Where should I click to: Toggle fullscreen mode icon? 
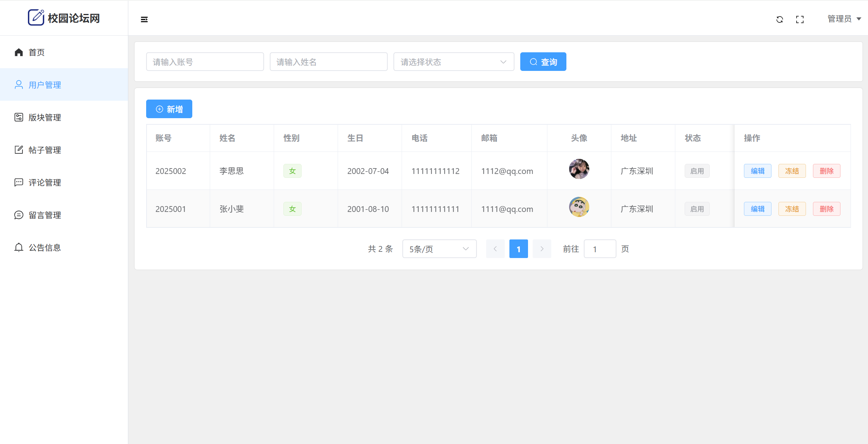[800, 19]
